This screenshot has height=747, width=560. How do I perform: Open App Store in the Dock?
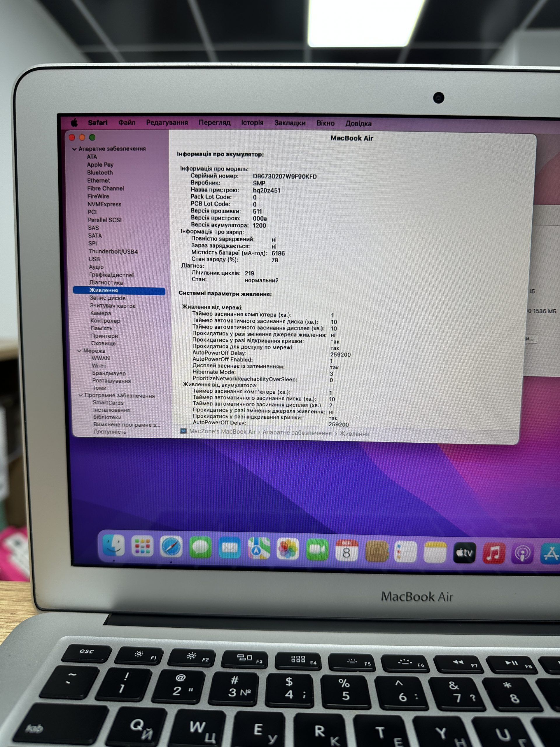pyautogui.click(x=551, y=554)
